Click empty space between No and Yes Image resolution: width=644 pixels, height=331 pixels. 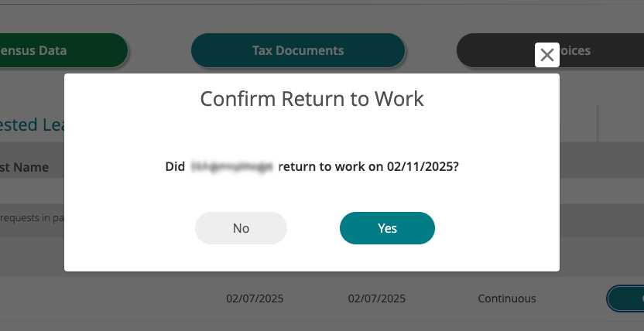[x=313, y=228]
